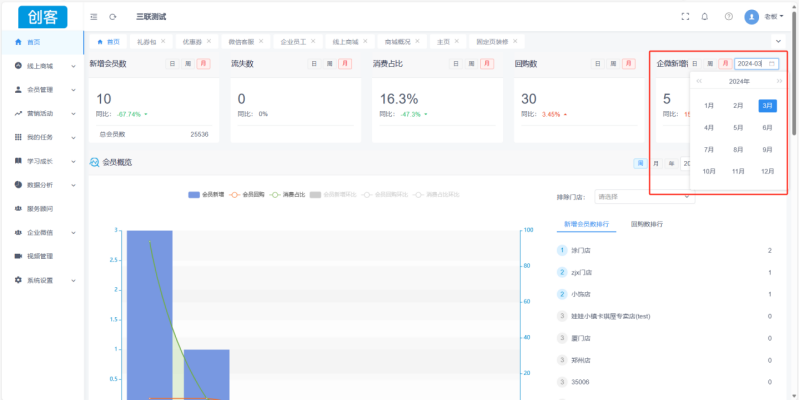799x400 pixels.
Task: Click the 数据分析 pie chart icon
Action: point(18,184)
